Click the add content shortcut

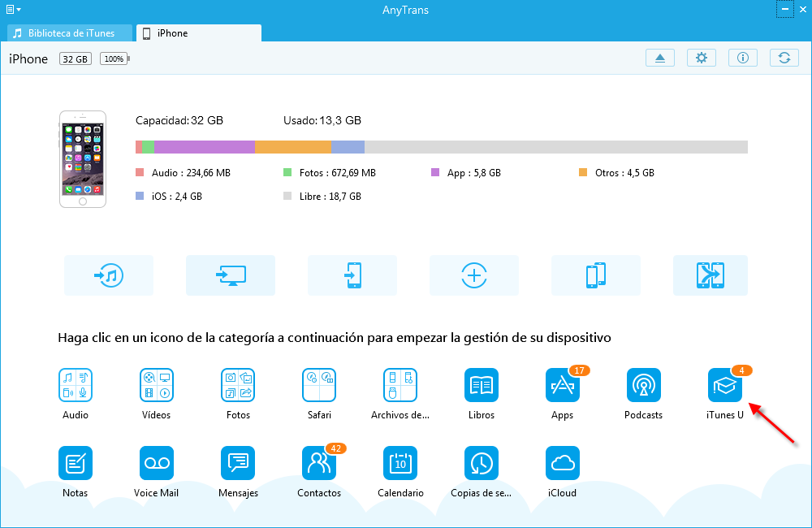pyautogui.click(x=474, y=275)
